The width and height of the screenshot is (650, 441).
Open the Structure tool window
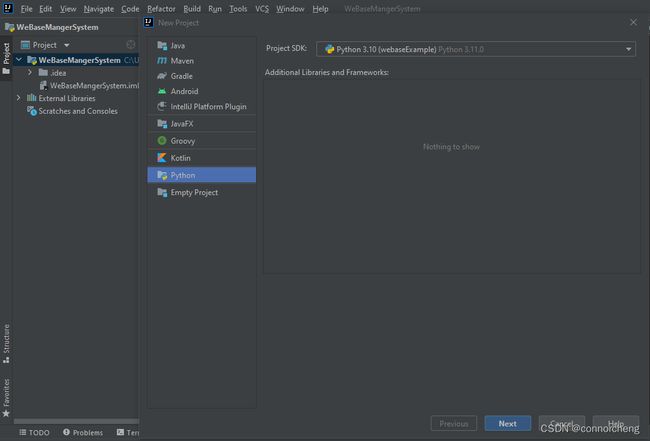(6, 344)
